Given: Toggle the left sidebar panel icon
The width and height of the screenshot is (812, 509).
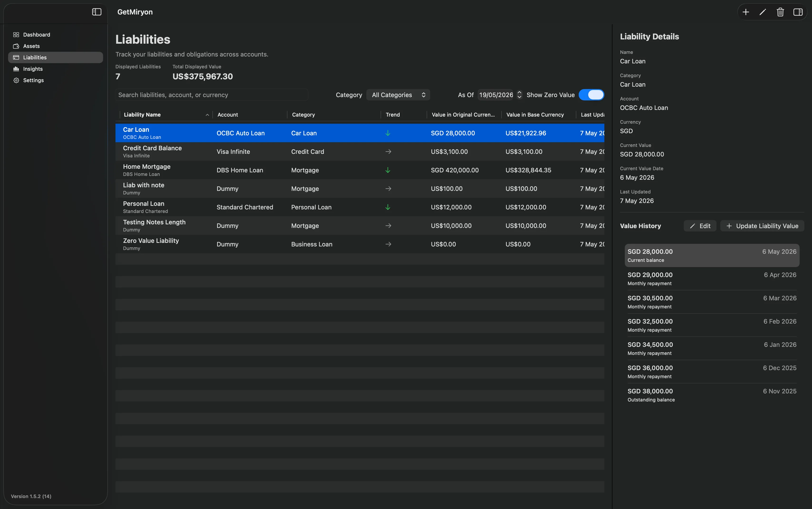Looking at the screenshot, I should [97, 12].
